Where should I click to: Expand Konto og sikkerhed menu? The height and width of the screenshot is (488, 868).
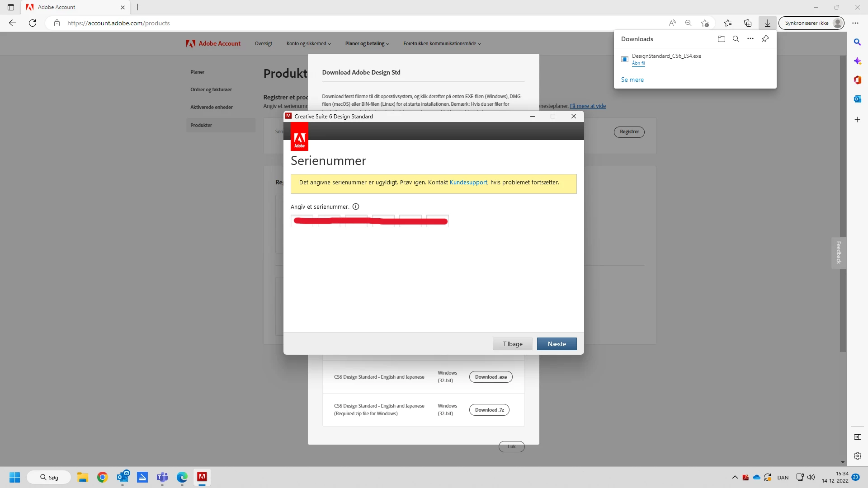coord(308,43)
